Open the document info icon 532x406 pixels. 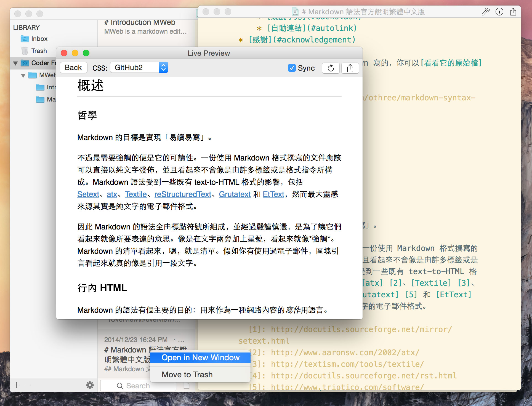click(x=499, y=12)
